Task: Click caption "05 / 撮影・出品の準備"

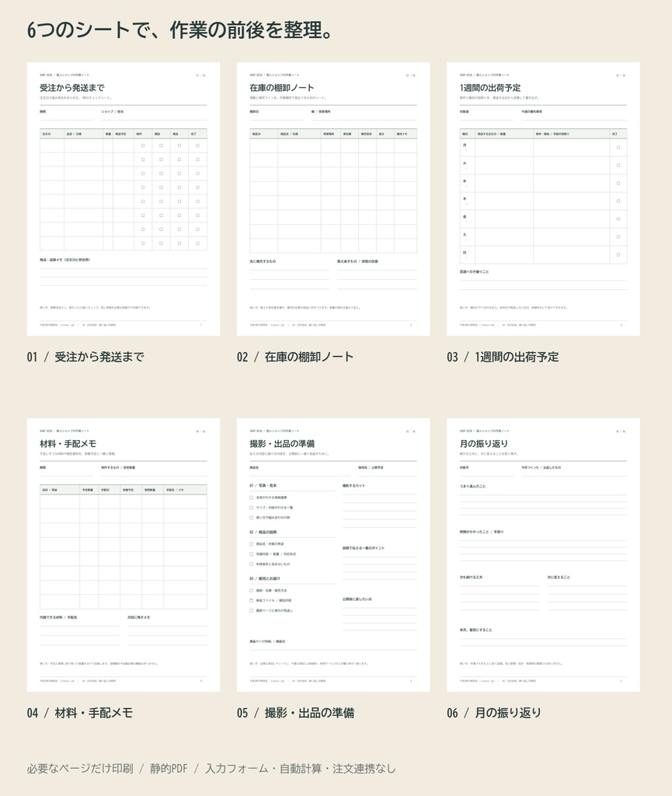Action: [x=296, y=713]
